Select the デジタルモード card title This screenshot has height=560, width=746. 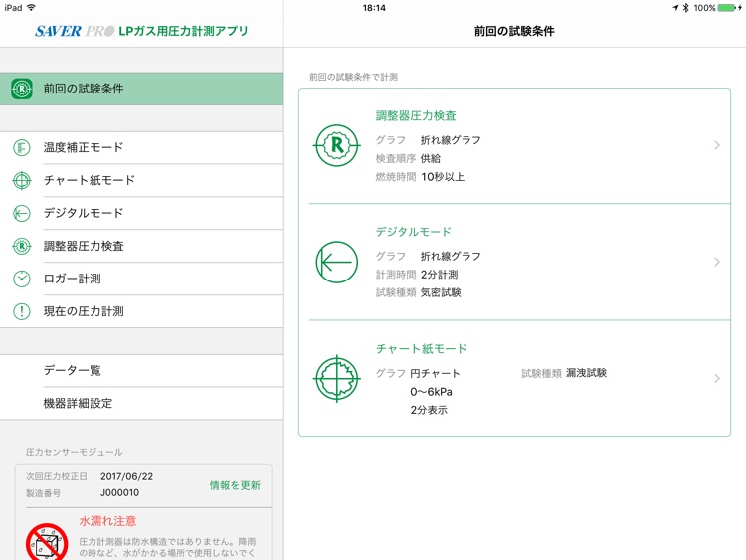pyautogui.click(x=414, y=232)
